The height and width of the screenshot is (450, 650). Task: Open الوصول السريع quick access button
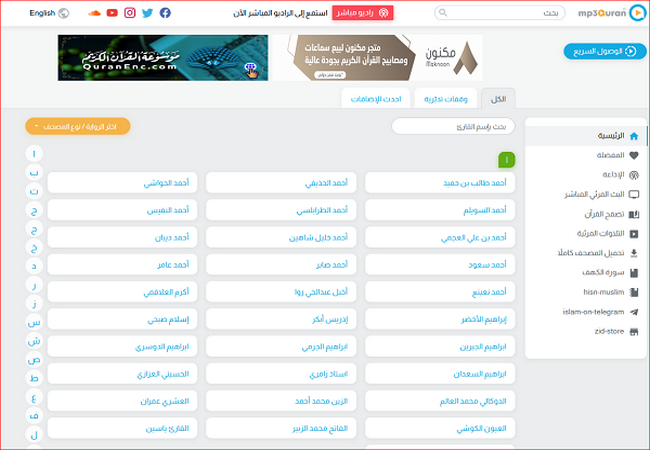[x=598, y=50]
